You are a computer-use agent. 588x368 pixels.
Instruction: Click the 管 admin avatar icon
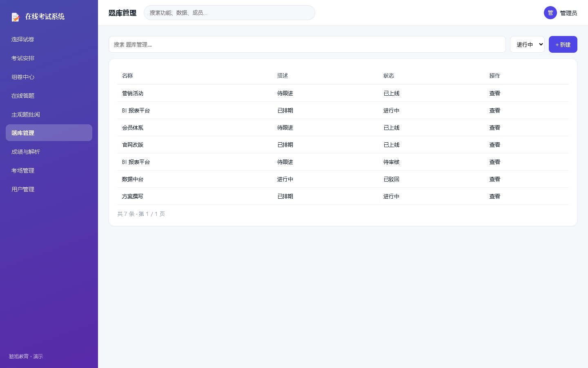550,13
